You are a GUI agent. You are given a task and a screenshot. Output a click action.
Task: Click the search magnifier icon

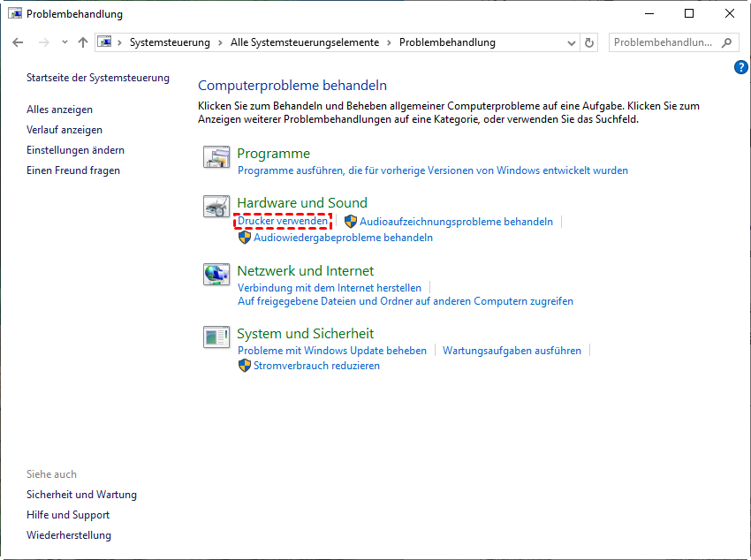click(x=726, y=42)
